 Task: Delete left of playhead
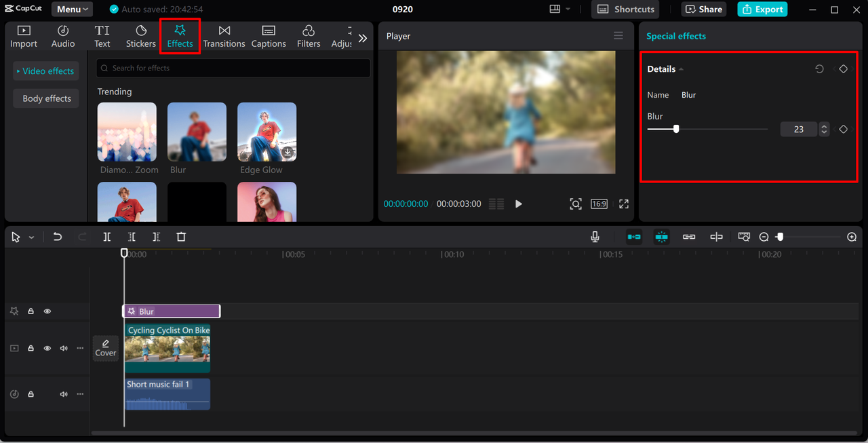point(132,237)
